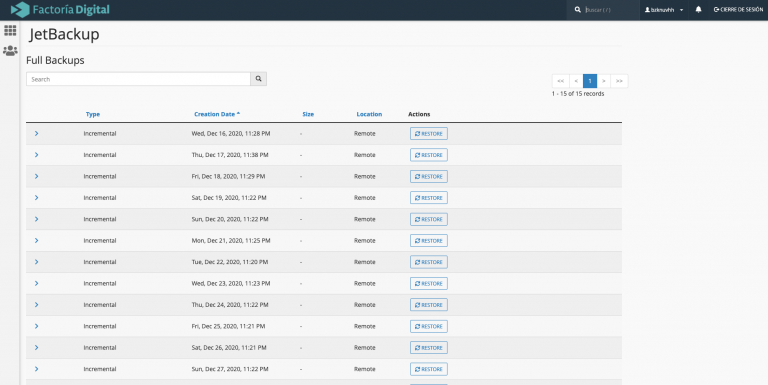
Task: Click Incremental in the Dec 16 row
Action: (100, 133)
